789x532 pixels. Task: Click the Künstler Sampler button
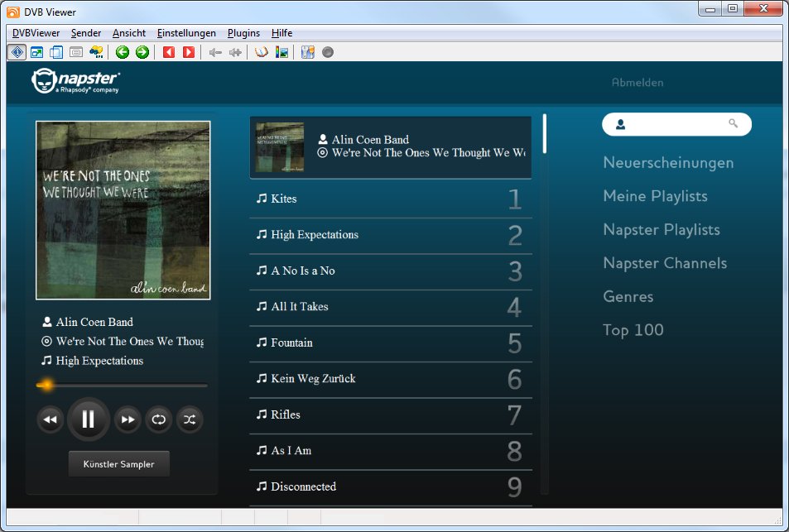point(118,464)
